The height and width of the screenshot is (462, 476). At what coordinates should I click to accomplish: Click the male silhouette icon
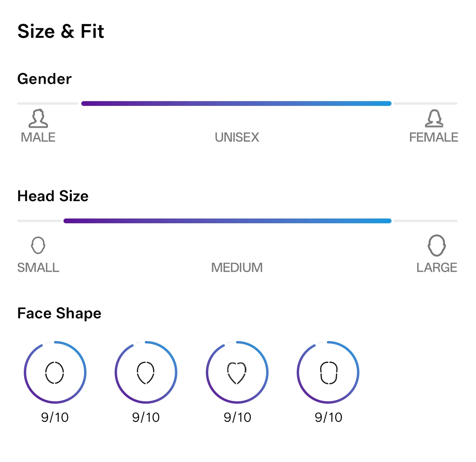click(x=38, y=119)
